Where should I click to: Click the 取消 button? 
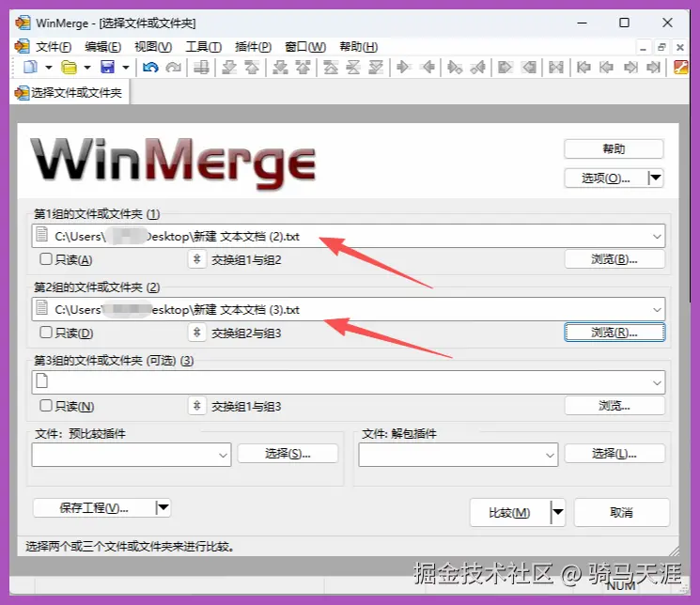click(621, 512)
